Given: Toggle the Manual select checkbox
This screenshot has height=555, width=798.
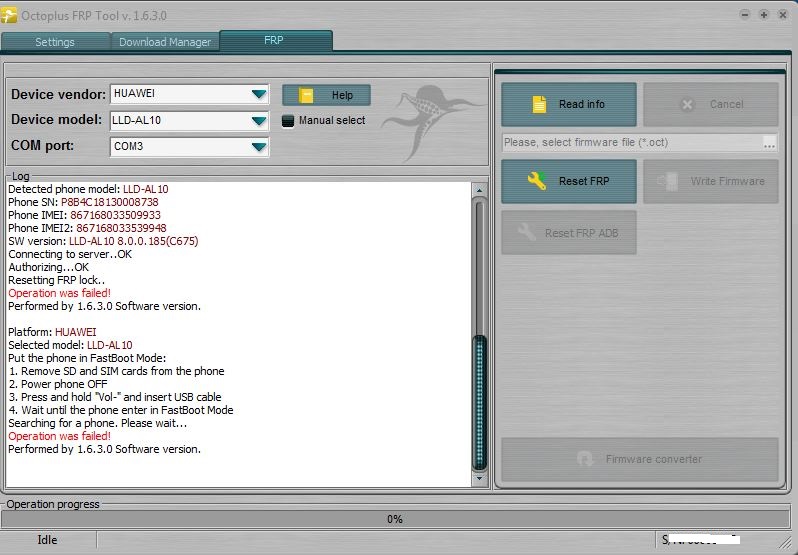Looking at the screenshot, I should [288, 121].
